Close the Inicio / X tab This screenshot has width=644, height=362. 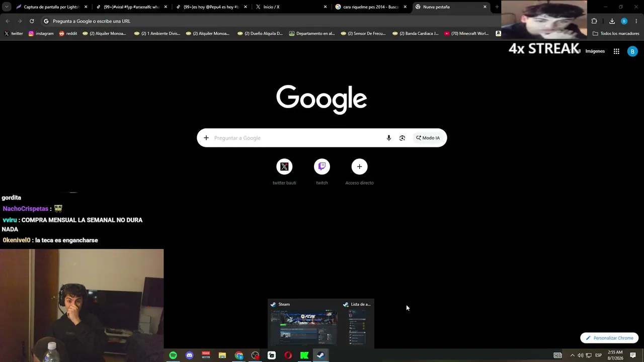pyautogui.click(x=325, y=7)
